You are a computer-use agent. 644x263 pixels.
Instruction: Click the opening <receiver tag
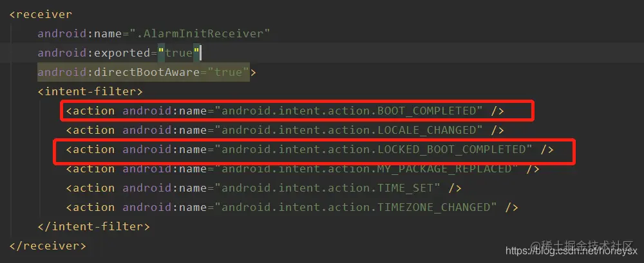click(41, 14)
